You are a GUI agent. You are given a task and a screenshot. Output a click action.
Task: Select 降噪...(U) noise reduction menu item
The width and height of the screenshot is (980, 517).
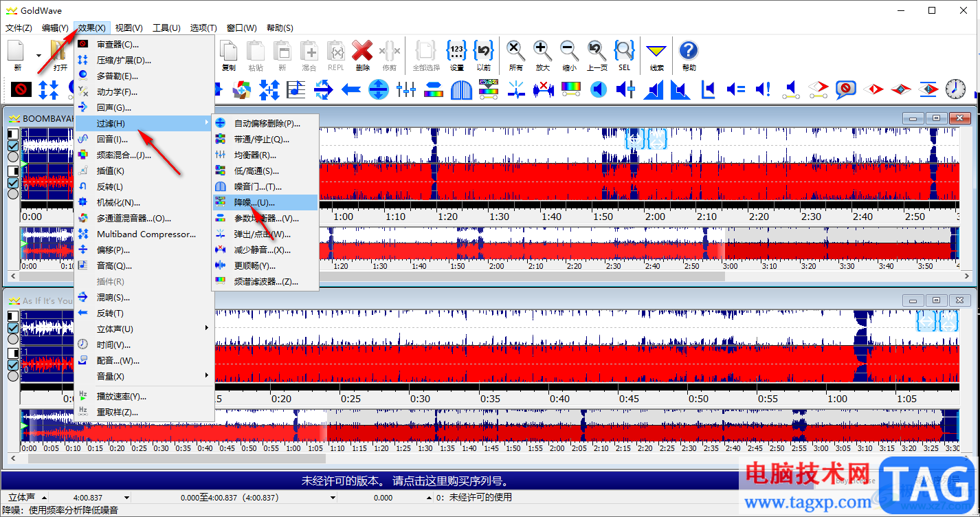[265, 202]
